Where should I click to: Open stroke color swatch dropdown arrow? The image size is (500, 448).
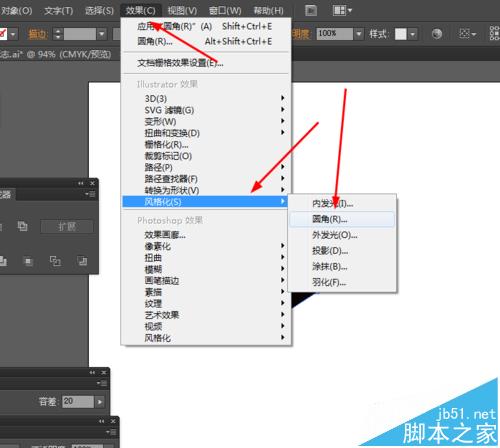[x=13, y=34]
